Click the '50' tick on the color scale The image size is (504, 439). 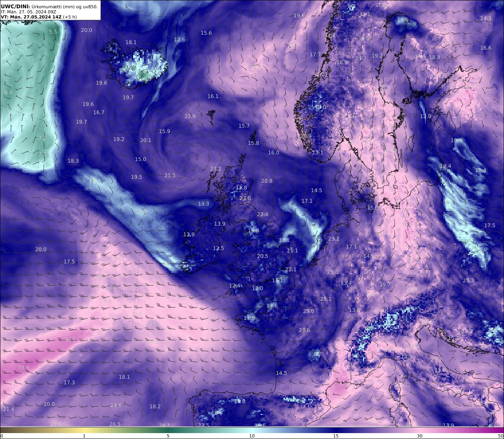tap(501, 436)
